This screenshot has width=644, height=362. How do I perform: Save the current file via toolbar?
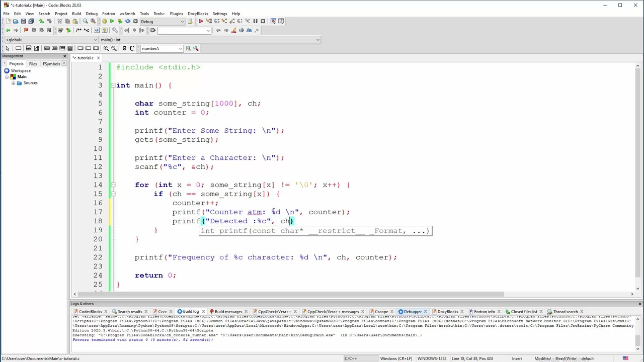point(23,21)
